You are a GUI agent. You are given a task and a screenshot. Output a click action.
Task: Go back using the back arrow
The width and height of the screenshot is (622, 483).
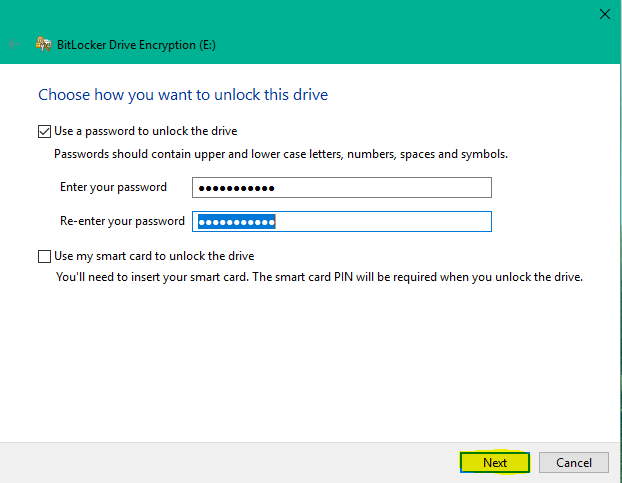click(14, 44)
